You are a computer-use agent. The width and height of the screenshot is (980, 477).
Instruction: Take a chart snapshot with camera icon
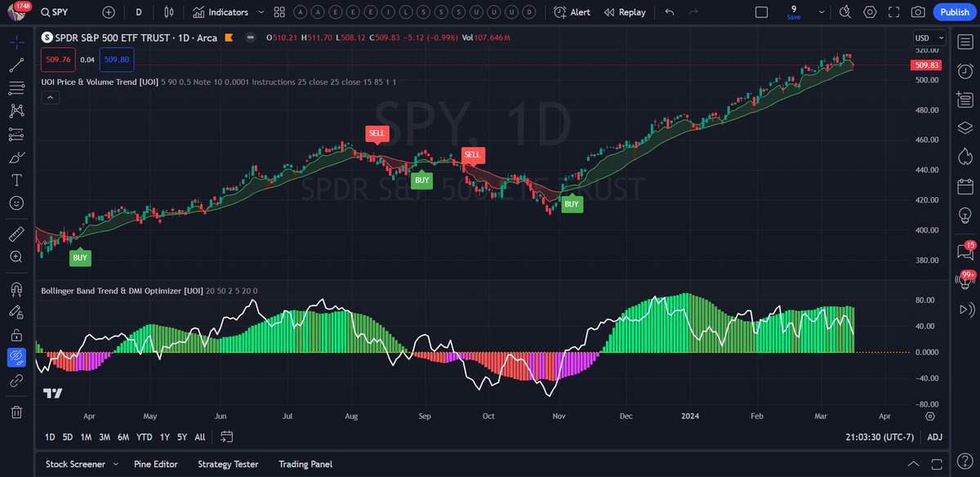coord(918,12)
